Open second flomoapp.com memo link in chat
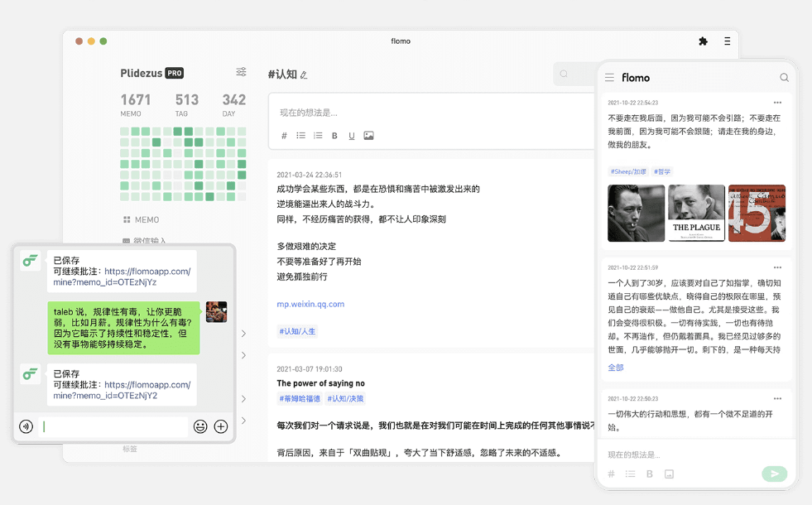Screen dimensions: 812x505 tap(122, 390)
